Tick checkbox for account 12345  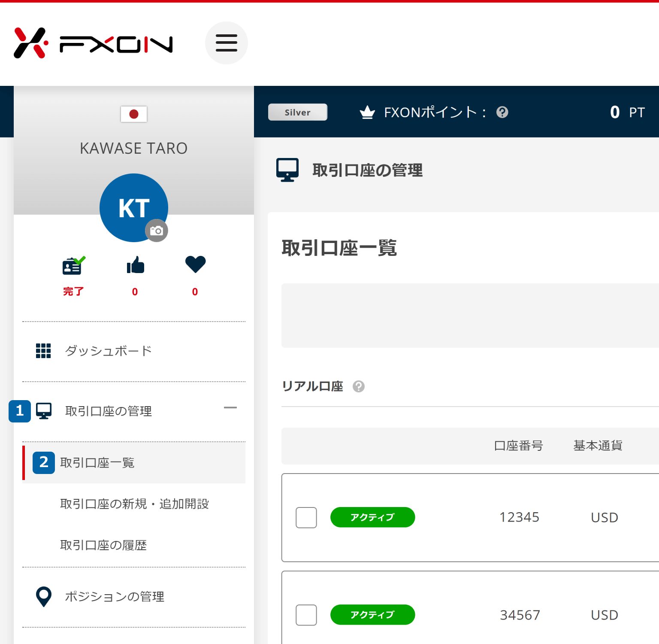point(306,517)
